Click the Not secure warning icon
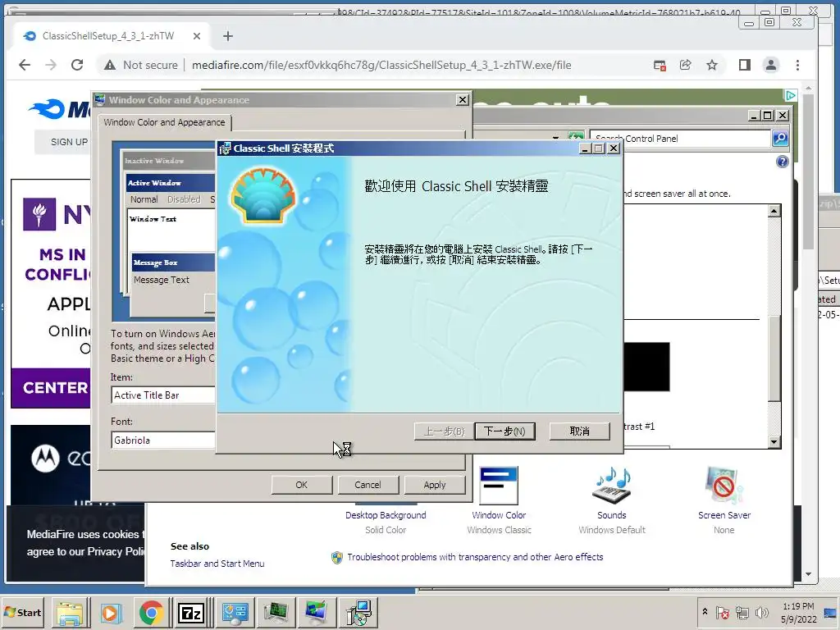The height and width of the screenshot is (630, 840). point(110,66)
